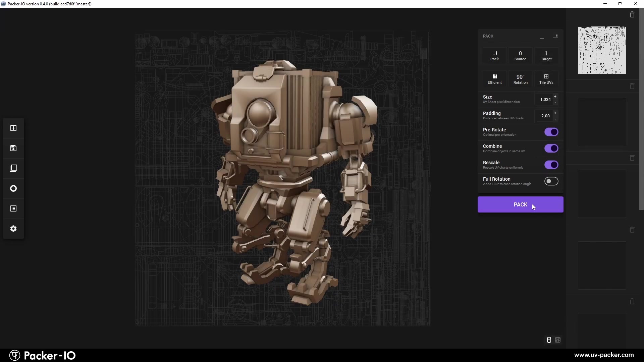Select the Efficient packing mode
The width and height of the screenshot is (644, 362).
(494, 79)
